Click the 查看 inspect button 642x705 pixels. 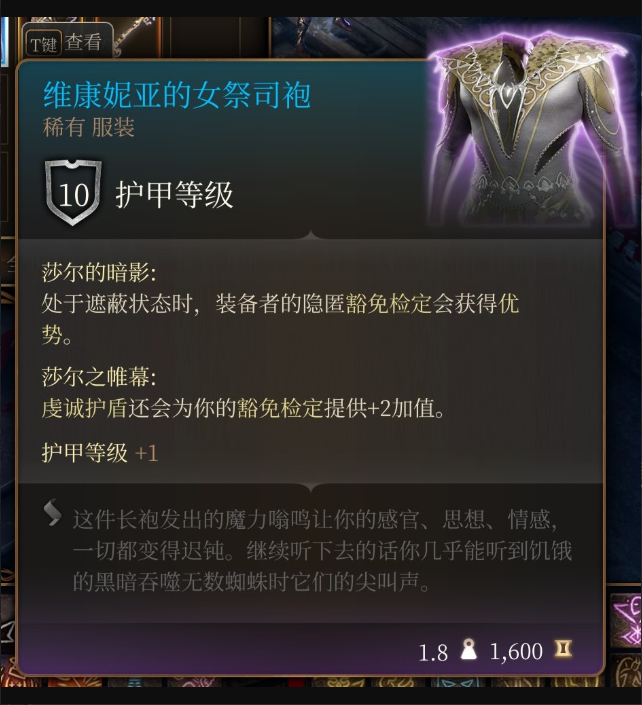pyautogui.click(x=83, y=42)
